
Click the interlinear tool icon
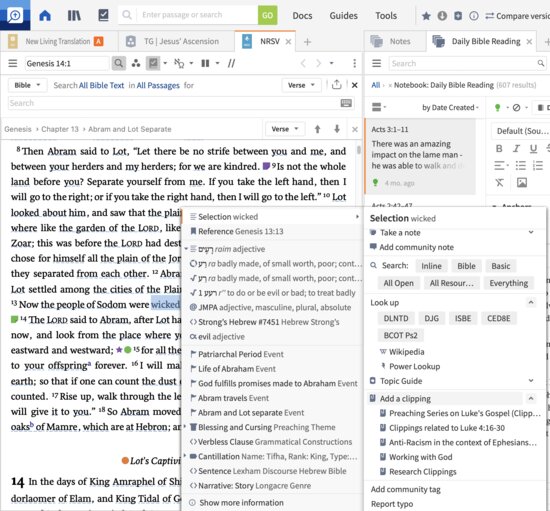(179, 63)
